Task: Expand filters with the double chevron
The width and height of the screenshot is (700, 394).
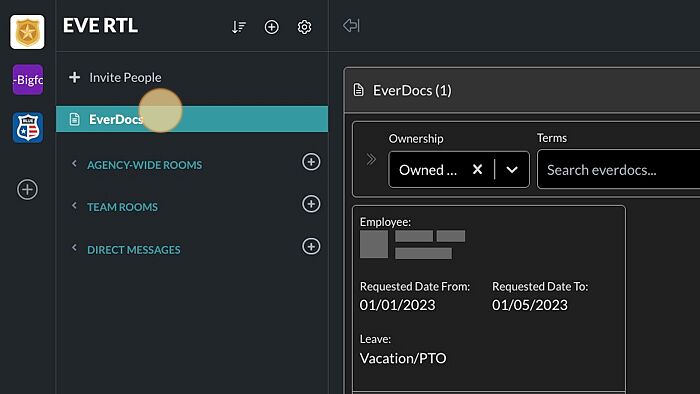Action: 371,159
